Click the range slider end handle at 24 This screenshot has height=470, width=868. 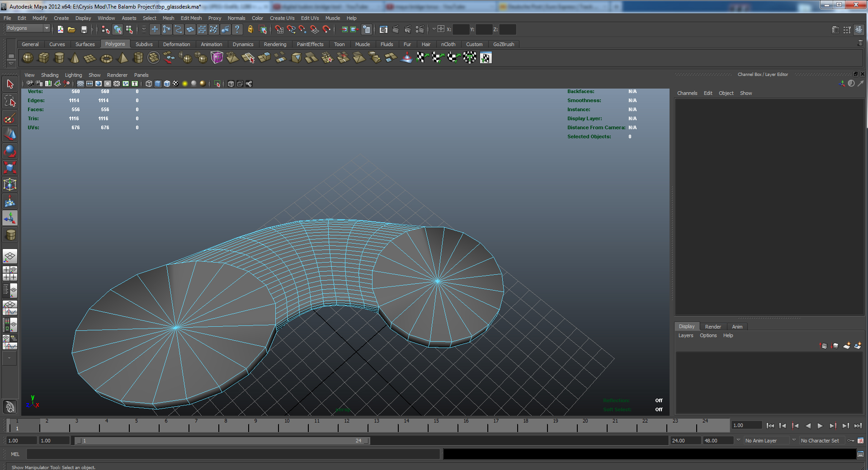click(366, 441)
